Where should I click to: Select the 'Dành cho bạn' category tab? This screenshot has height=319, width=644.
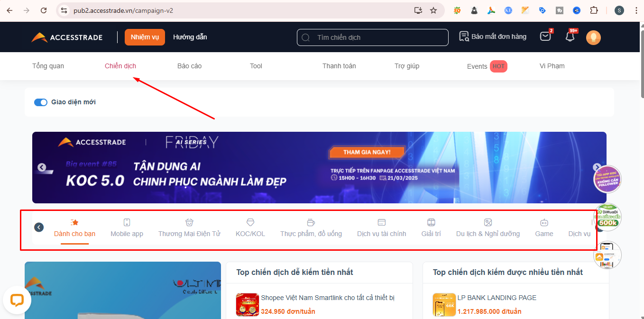75,228
